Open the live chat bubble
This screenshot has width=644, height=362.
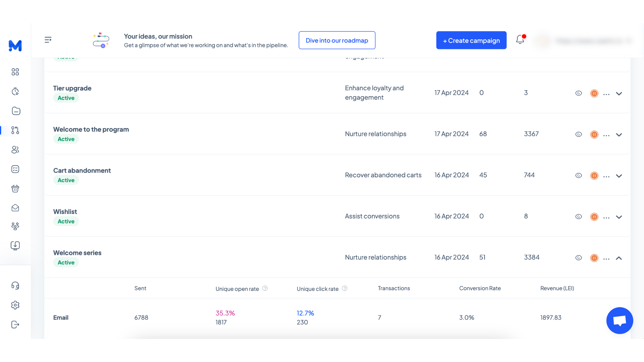(x=620, y=320)
